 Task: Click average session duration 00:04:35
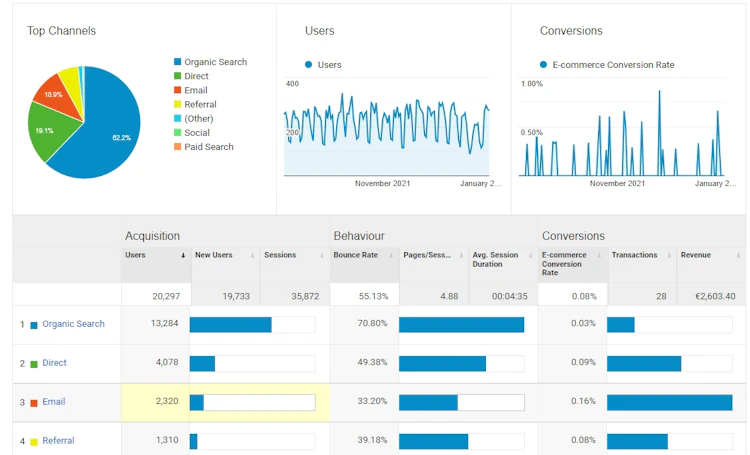pyautogui.click(x=509, y=296)
